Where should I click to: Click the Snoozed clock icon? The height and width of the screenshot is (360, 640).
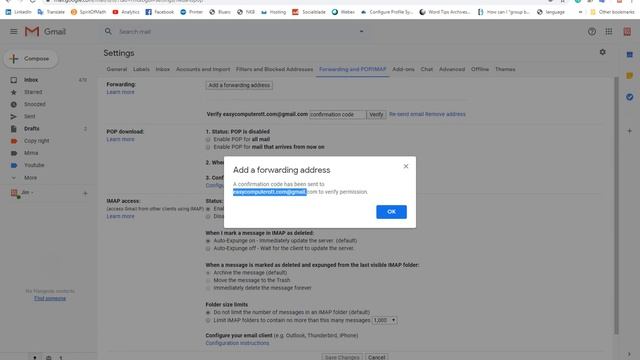pos(13,104)
